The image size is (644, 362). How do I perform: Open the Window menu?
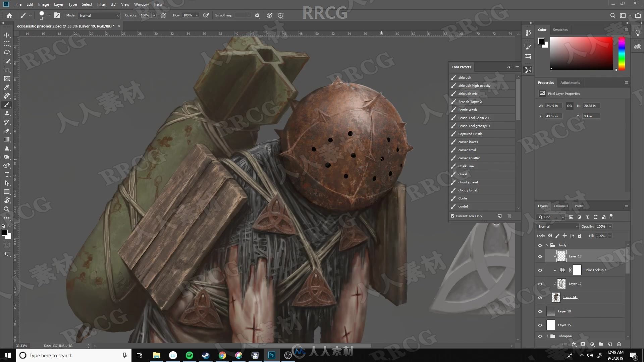(x=141, y=4)
